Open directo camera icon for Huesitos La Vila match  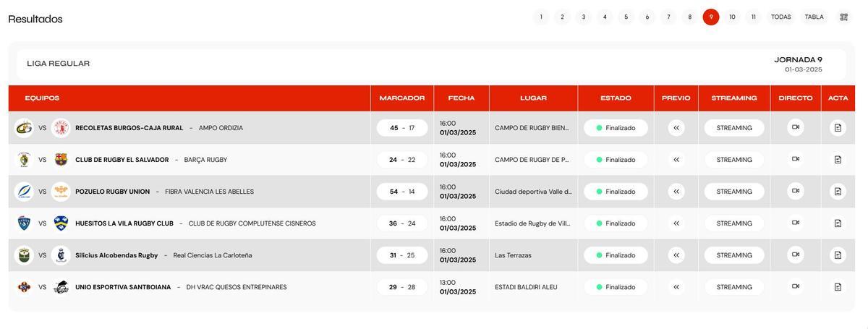coord(796,223)
